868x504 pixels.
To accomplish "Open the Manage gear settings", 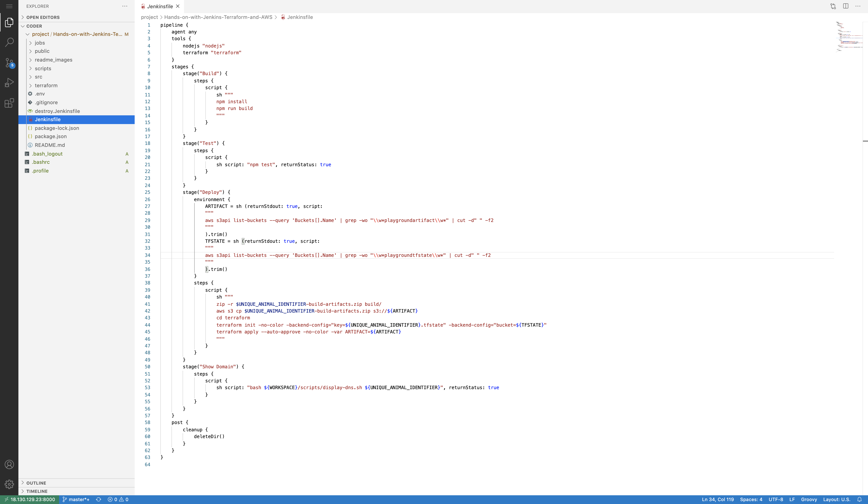I will point(9,484).
